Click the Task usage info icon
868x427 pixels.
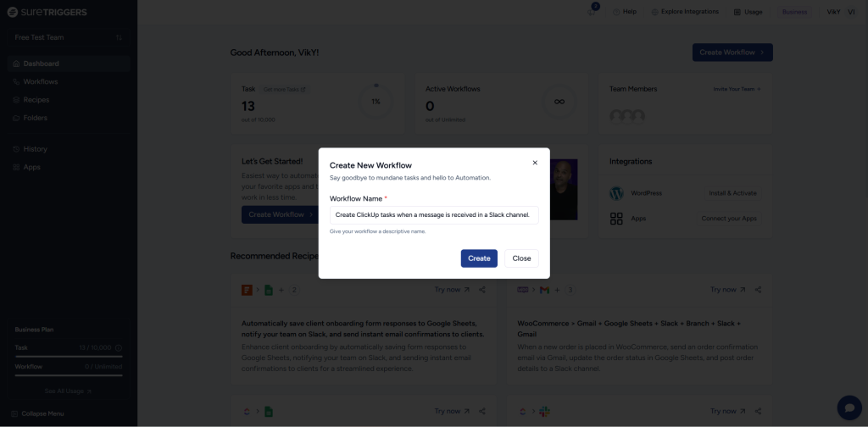tap(119, 347)
